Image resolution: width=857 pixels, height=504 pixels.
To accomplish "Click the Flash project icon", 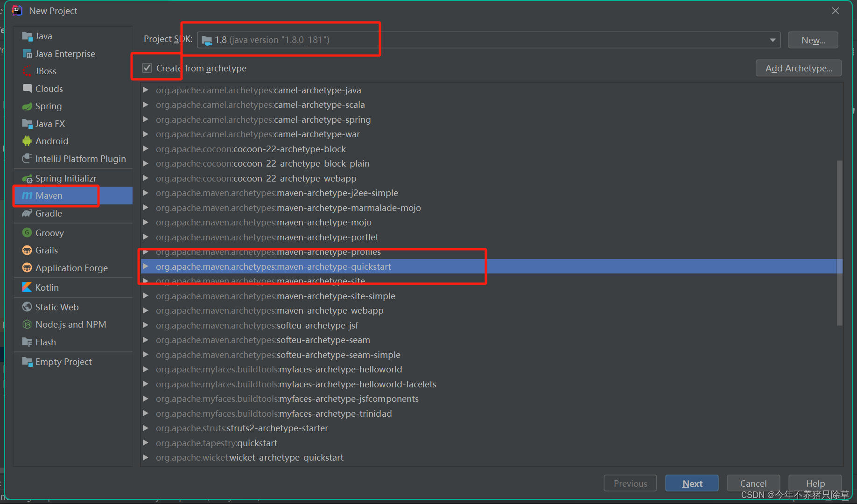I will click(x=27, y=342).
